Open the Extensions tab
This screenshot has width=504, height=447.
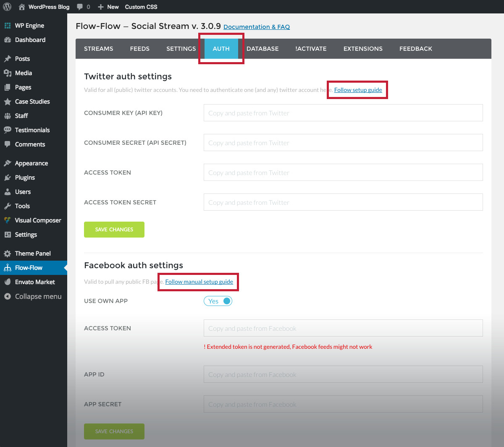point(363,49)
